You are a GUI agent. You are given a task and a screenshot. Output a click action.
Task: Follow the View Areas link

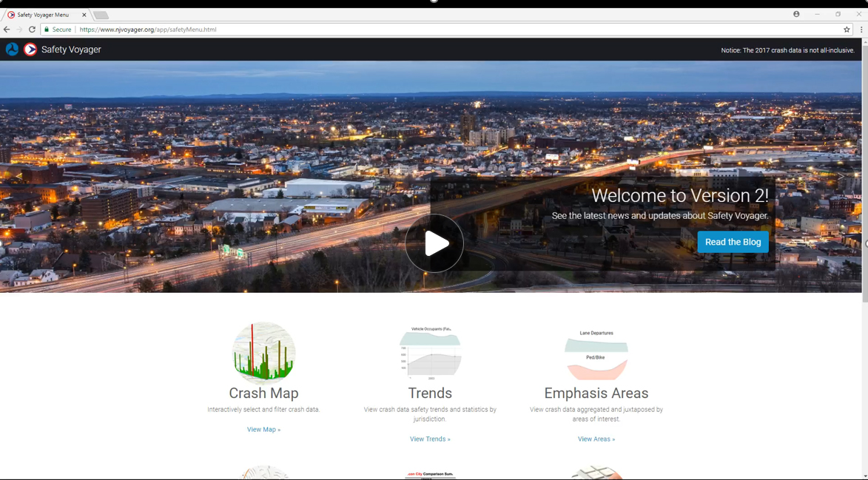(596, 439)
